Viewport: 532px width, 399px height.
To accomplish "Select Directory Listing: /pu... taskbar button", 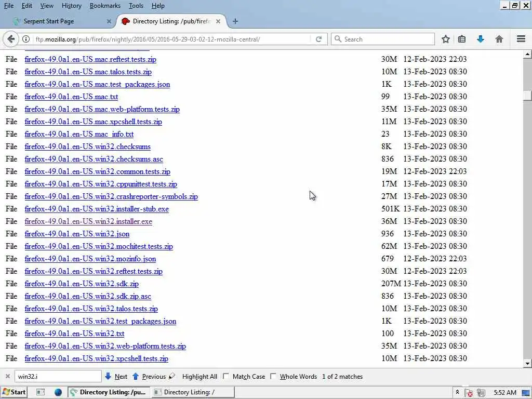I will pyautogui.click(x=108, y=392).
